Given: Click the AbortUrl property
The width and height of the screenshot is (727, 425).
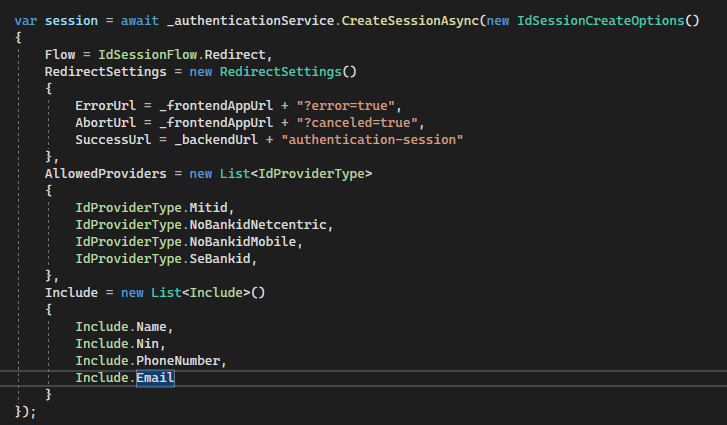Looking at the screenshot, I should (x=106, y=123).
